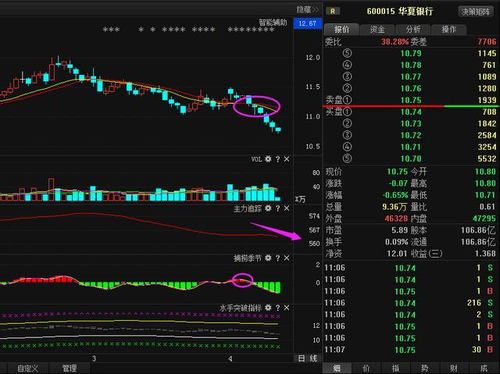Click stock title 600015 华夏银行

coord(400,11)
